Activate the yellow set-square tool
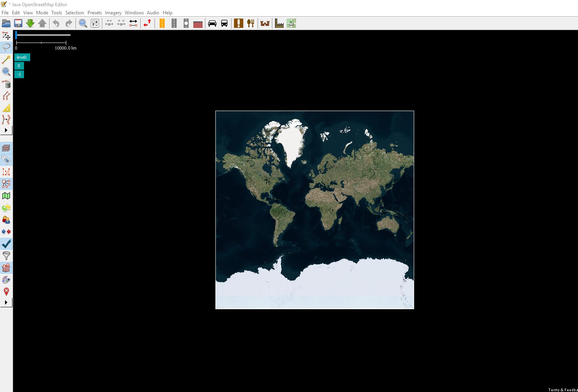Image resolution: width=578 pixels, height=392 pixels. [6, 108]
